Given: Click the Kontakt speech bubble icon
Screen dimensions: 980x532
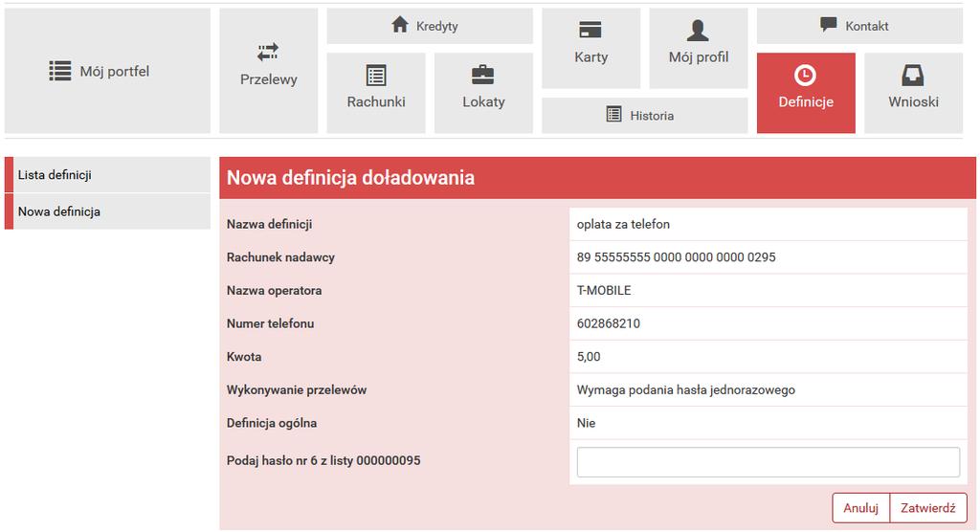Looking at the screenshot, I should [x=829, y=24].
